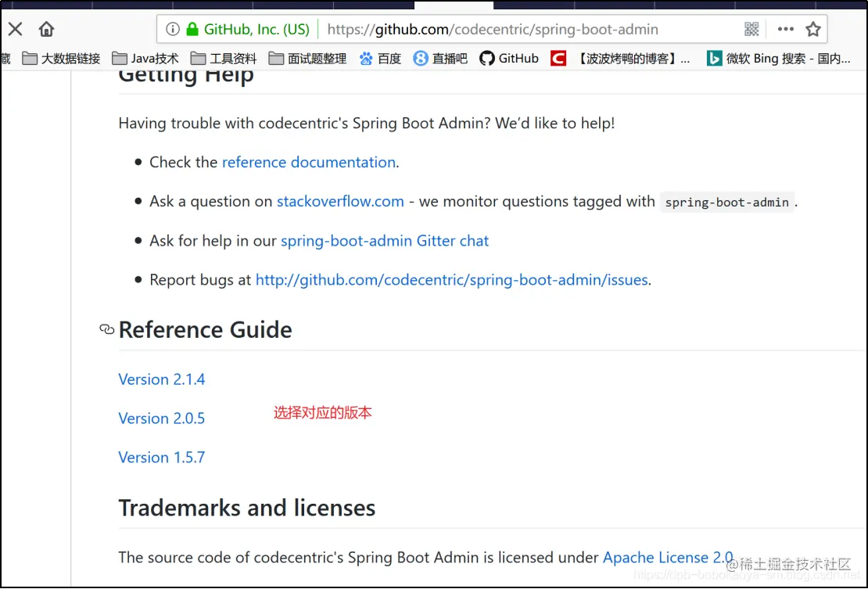868x589 pixels.
Task: Open Version 1.5.7 reference guide
Action: pos(162,458)
